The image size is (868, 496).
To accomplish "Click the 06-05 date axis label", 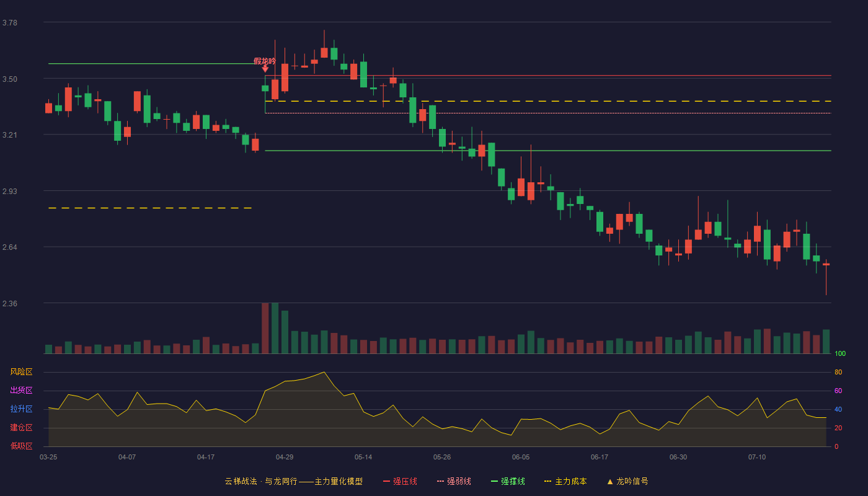I will pos(521,457).
